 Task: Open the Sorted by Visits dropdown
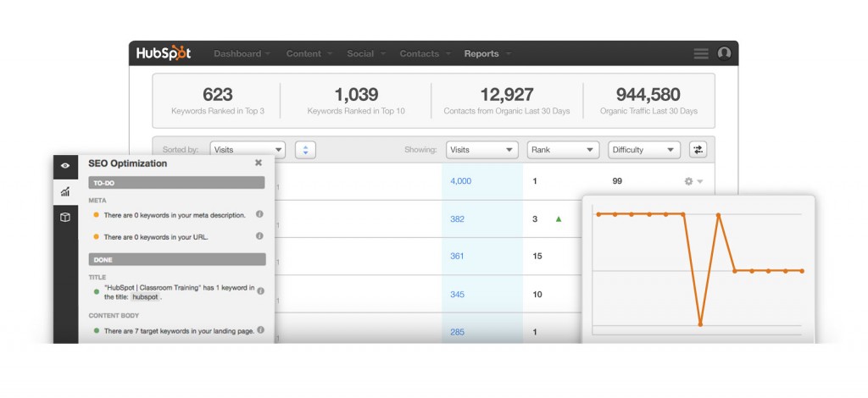click(x=248, y=150)
